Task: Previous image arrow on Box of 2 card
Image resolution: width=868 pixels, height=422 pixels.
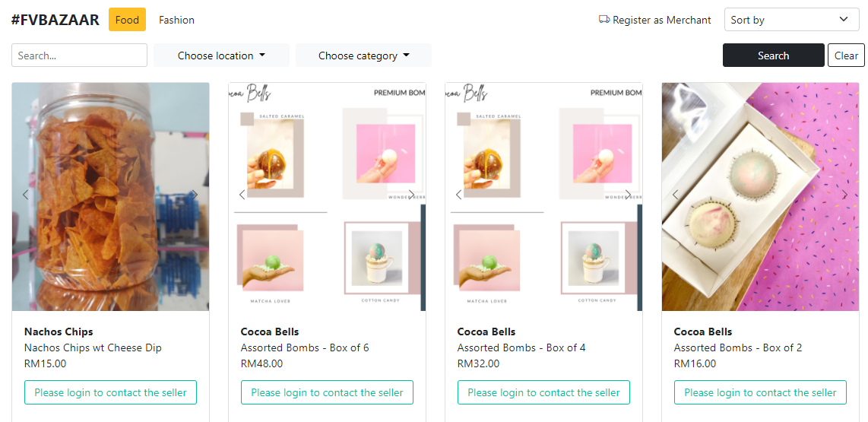Action: coord(675,195)
